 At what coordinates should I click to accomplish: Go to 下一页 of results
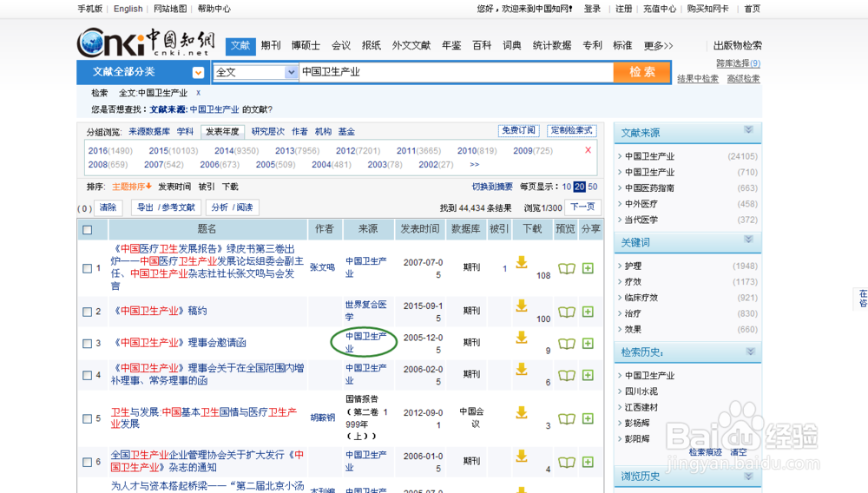(582, 207)
